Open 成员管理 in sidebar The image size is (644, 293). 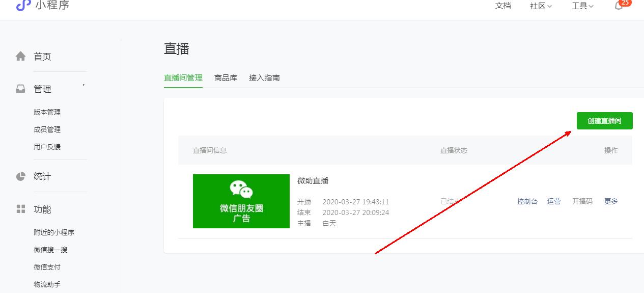coord(47,129)
